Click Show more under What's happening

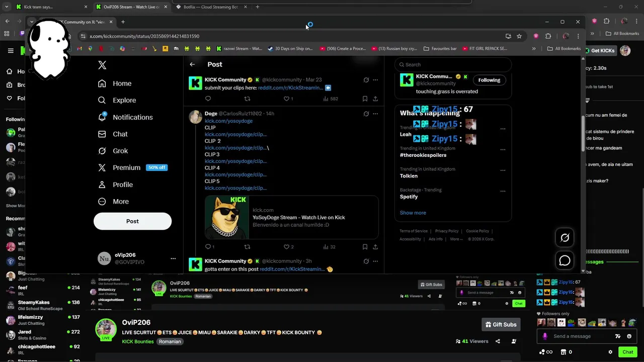point(413,213)
